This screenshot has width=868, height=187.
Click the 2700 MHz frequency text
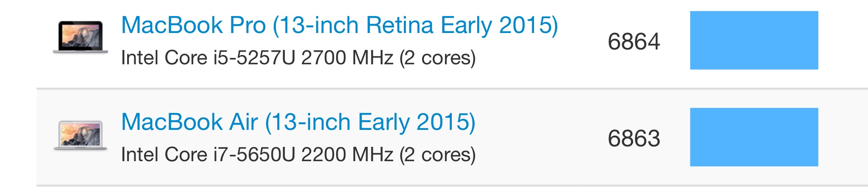(x=347, y=58)
